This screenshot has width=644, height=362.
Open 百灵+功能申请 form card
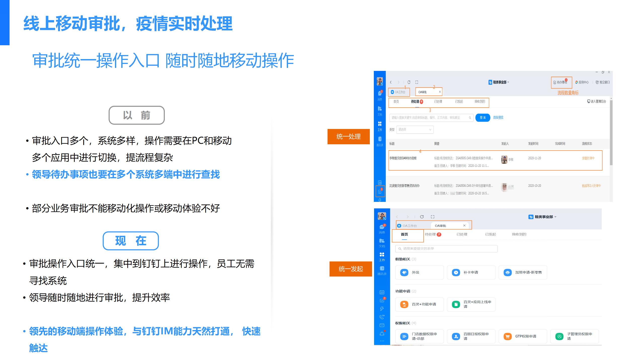click(x=419, y=304)
